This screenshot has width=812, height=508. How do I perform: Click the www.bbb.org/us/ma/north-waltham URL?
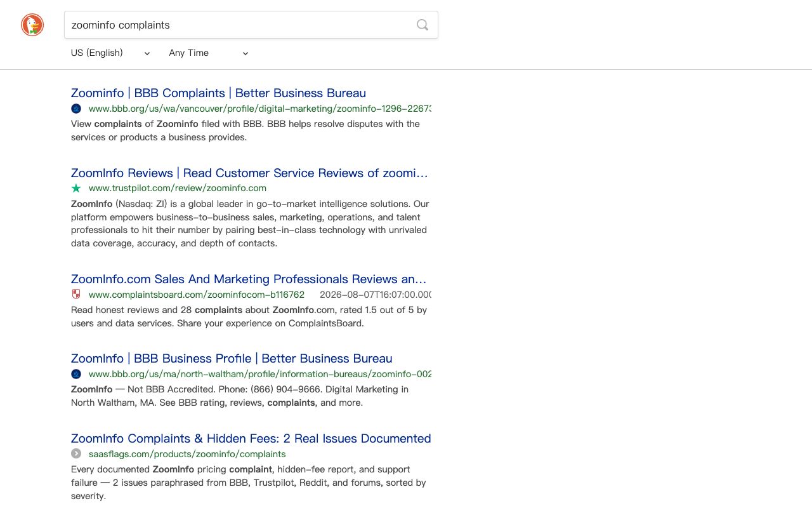[x=260, y=374]
